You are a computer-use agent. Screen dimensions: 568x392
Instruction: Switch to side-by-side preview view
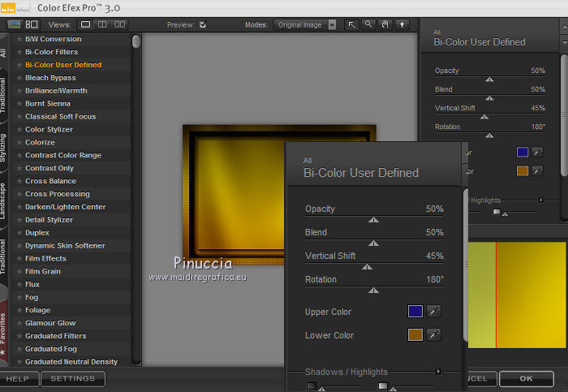tap(118, 24)
